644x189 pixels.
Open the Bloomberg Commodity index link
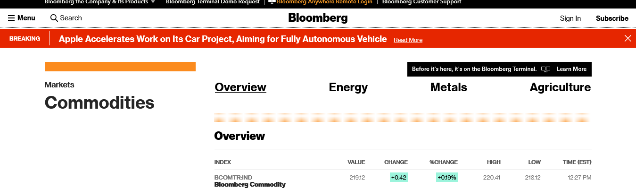click(250, 184)
